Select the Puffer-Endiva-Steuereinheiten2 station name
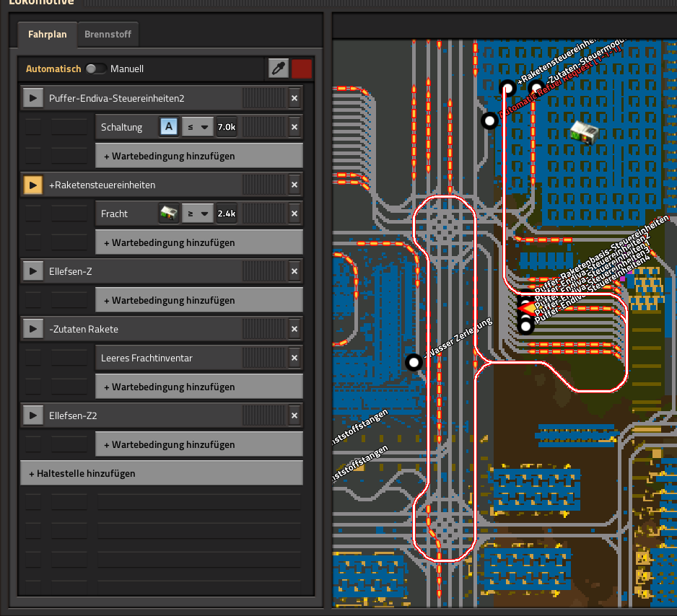This screenshot has width=677, height=616. (x=117, y=98)
